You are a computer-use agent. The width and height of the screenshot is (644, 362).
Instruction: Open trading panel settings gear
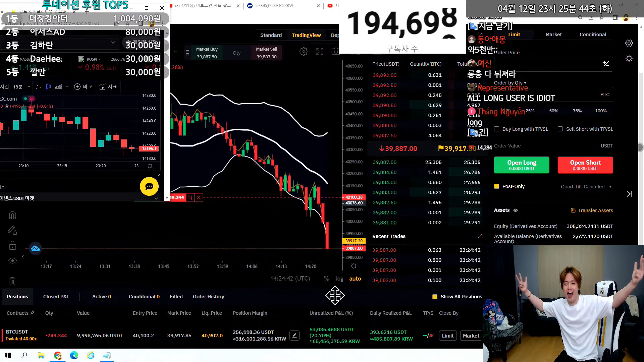pos(629,43)
